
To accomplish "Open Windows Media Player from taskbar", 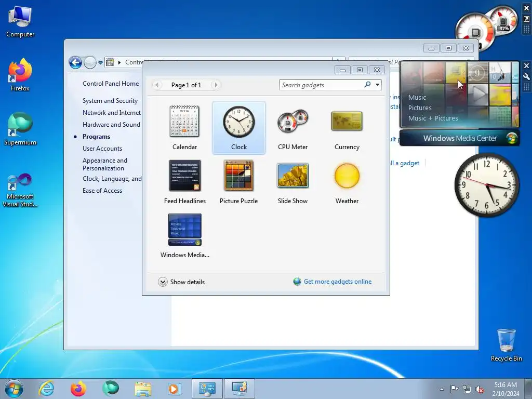I will pos(175,389).
